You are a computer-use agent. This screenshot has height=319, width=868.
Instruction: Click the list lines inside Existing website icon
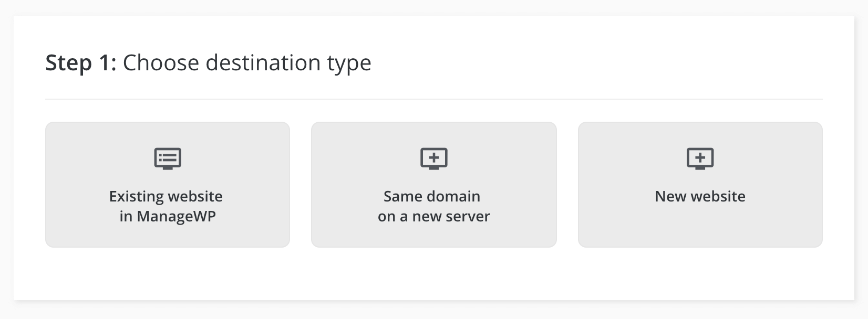coord(169,157)
